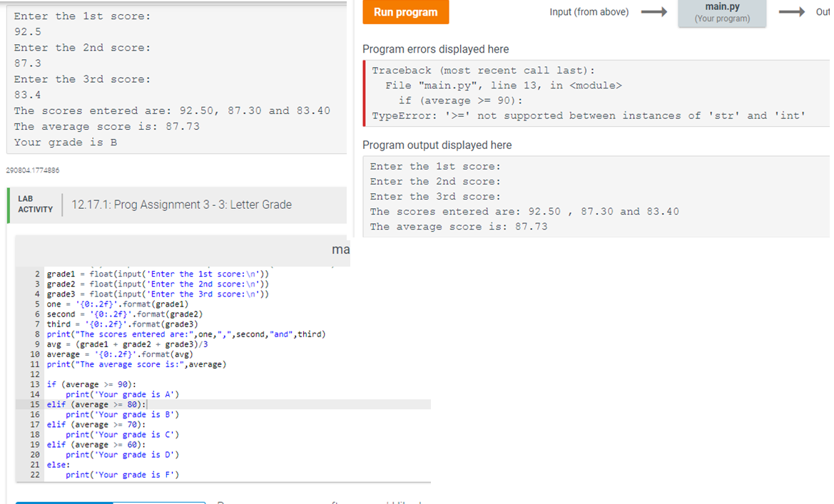Screen dimensions: 834x504
Task: Click the Input (from above) label
Action: 589,11
